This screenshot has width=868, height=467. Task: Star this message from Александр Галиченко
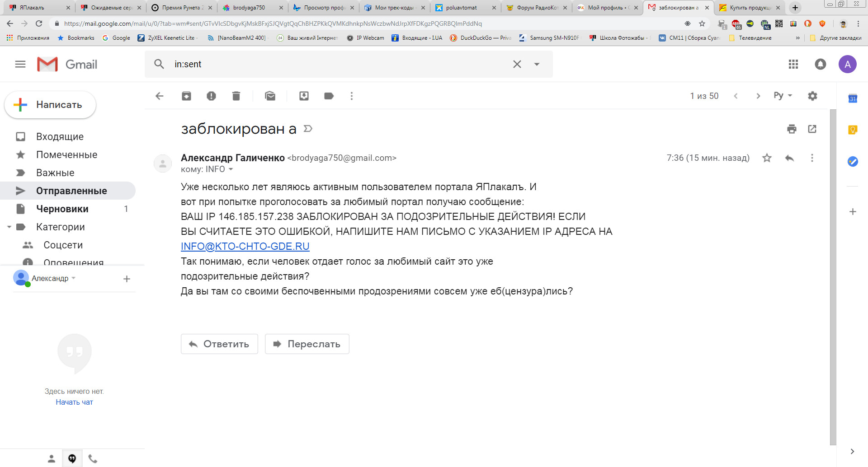[x=767, y=158]
